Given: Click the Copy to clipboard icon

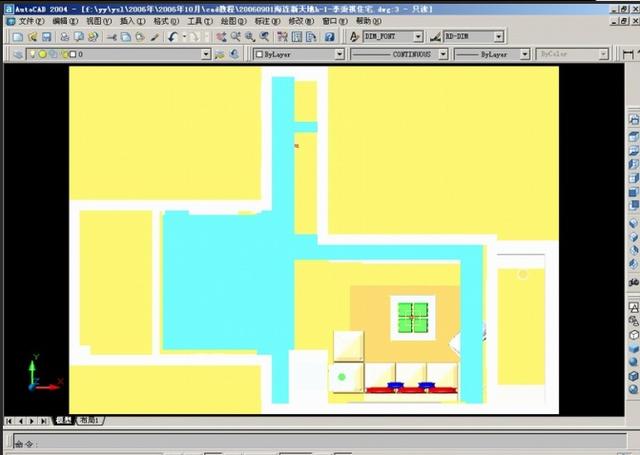Looking at the screenshot, I should 126,37.
